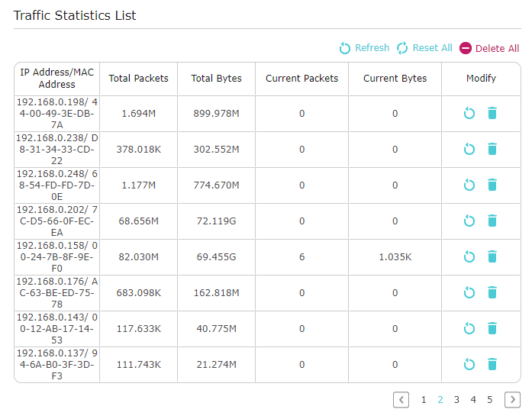Delete the 192.168.0.248 entry
The image size is (532, 419).
492,185
